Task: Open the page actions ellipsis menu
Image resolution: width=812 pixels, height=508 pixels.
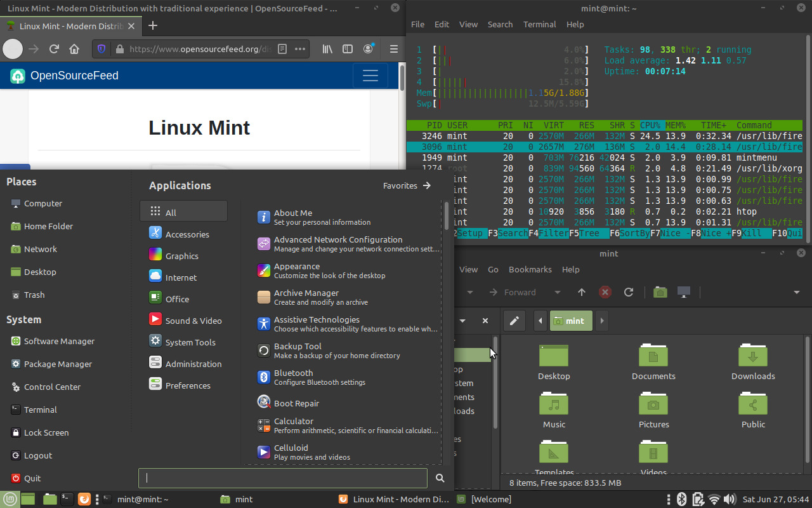Action: pos(299,49)
